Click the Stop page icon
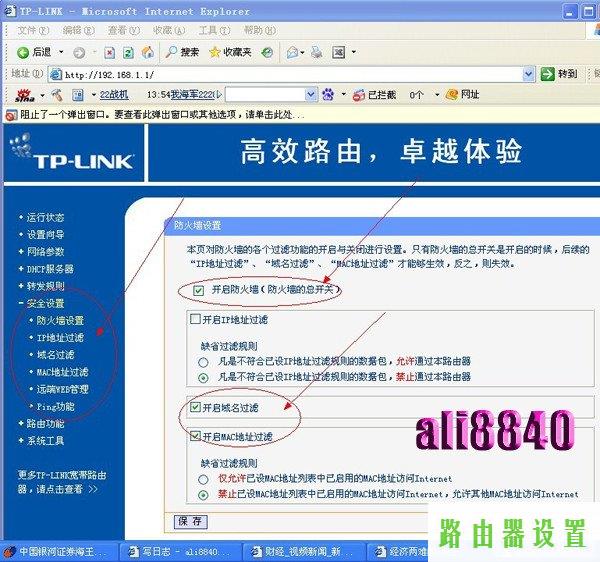 109,52
